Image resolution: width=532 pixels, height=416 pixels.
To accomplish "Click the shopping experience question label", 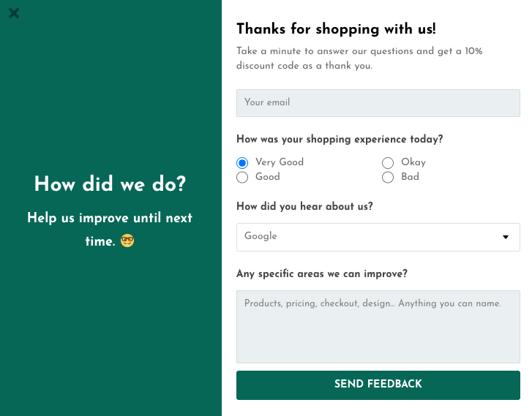I will 340,140.
